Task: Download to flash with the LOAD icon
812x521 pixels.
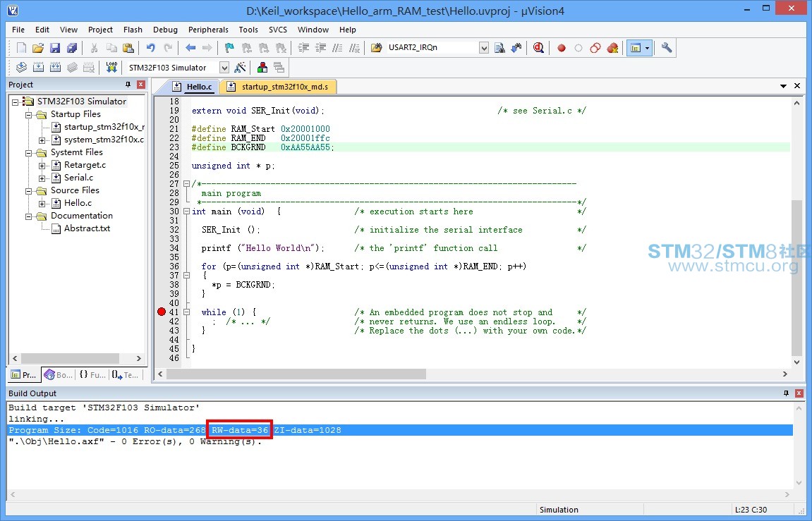Action: pyautogui.click(x=111, y=67)
